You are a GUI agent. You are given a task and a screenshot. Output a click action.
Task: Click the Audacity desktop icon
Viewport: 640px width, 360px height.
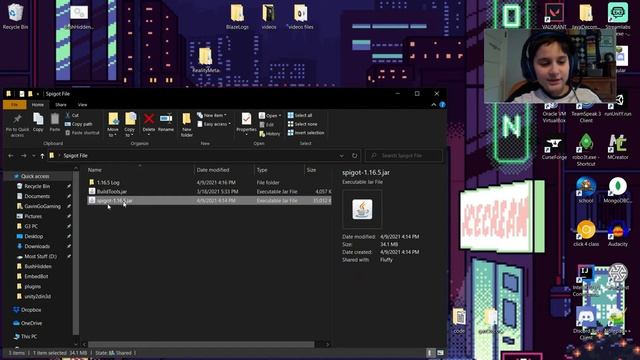(618, 234)
